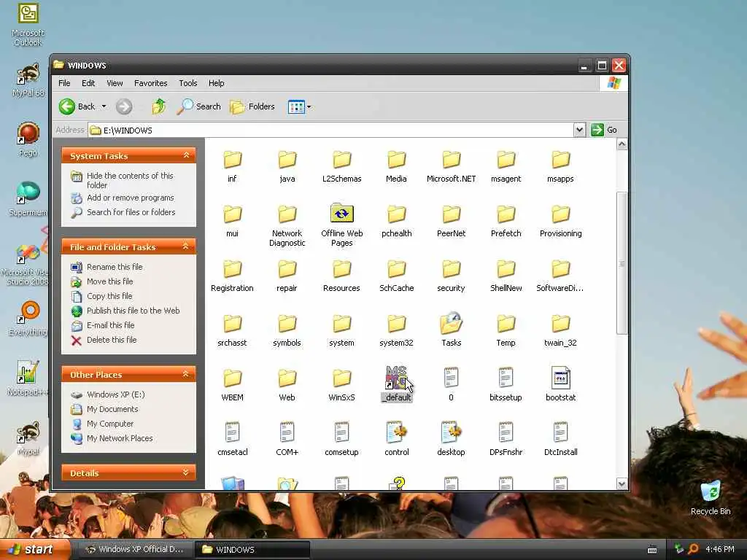Click the Back toolbar button
This screenshot has width=747, height=560.
click(77, 106)
